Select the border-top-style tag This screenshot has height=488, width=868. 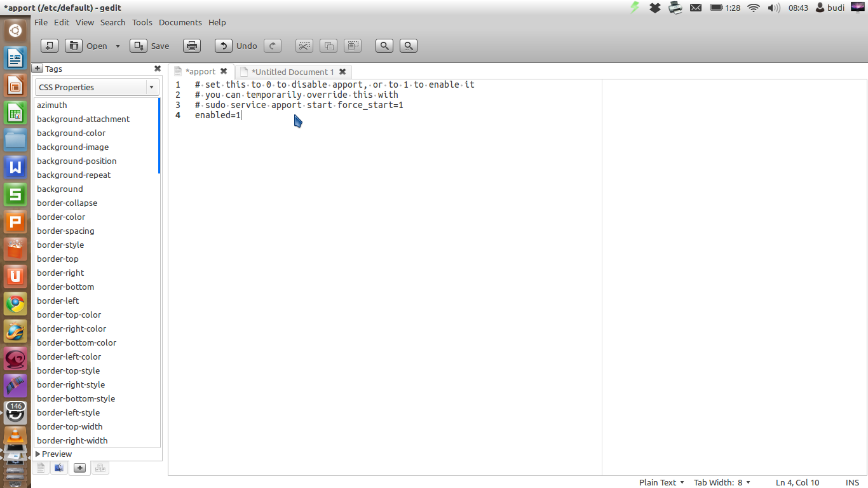click(x=68, y=370)
